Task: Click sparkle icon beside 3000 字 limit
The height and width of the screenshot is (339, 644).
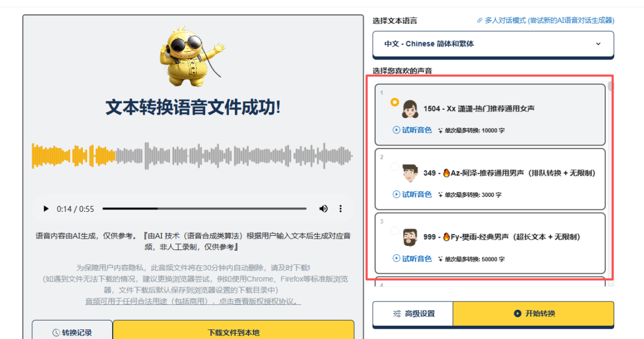Action: click(440, 195)
